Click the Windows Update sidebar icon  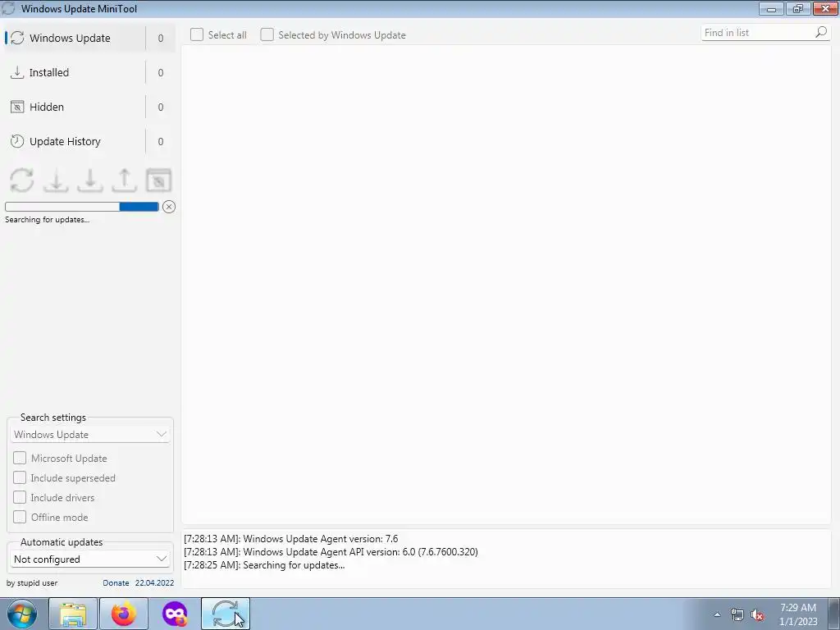(x=17, y=38)
